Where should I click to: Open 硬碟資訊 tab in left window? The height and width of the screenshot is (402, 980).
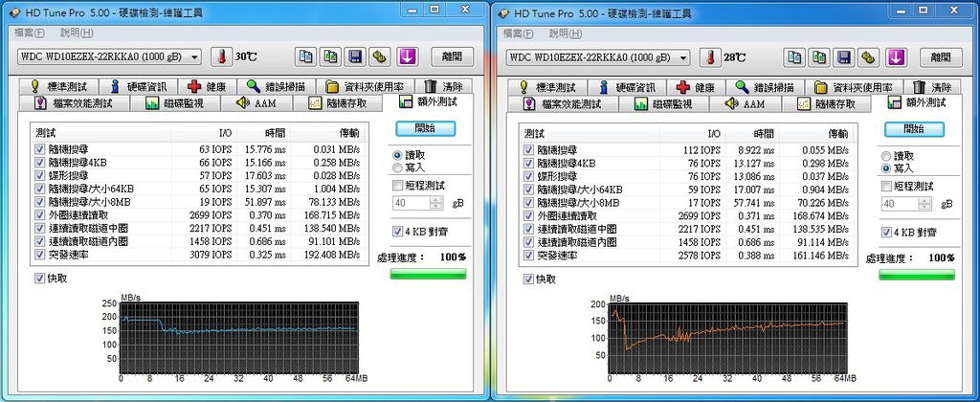point(139,87)
